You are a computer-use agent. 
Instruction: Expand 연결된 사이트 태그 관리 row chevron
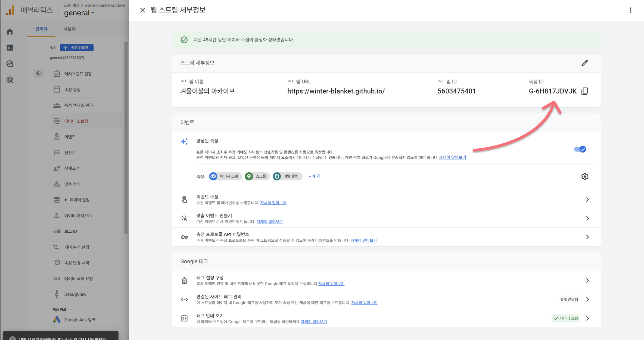point(587,299)
